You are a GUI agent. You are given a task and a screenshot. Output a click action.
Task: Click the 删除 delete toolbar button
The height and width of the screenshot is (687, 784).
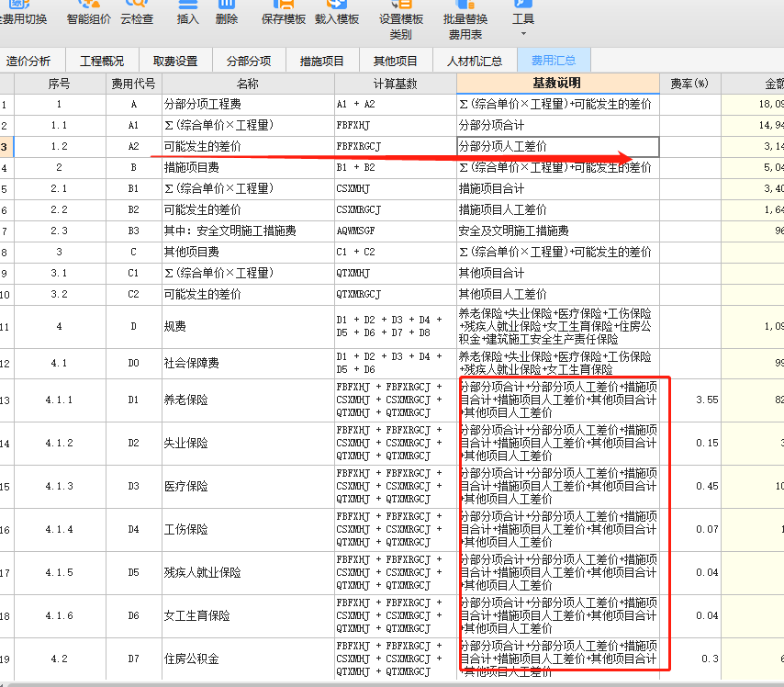point(226,13)
